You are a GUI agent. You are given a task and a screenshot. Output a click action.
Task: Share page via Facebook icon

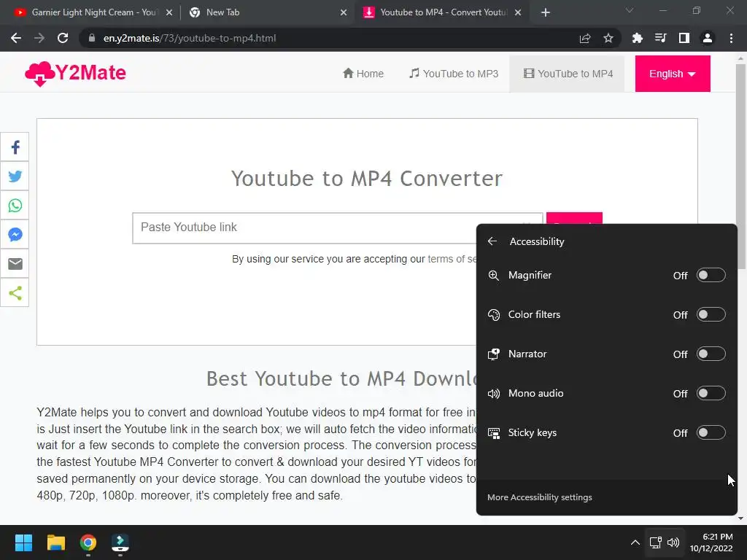tap(15, 147)
